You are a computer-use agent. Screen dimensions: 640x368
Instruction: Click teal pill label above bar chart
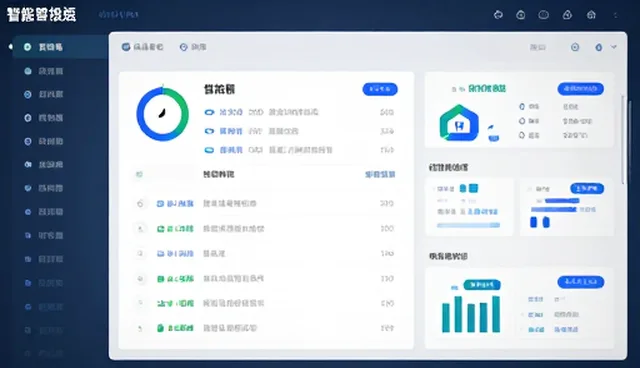point(482,285)
